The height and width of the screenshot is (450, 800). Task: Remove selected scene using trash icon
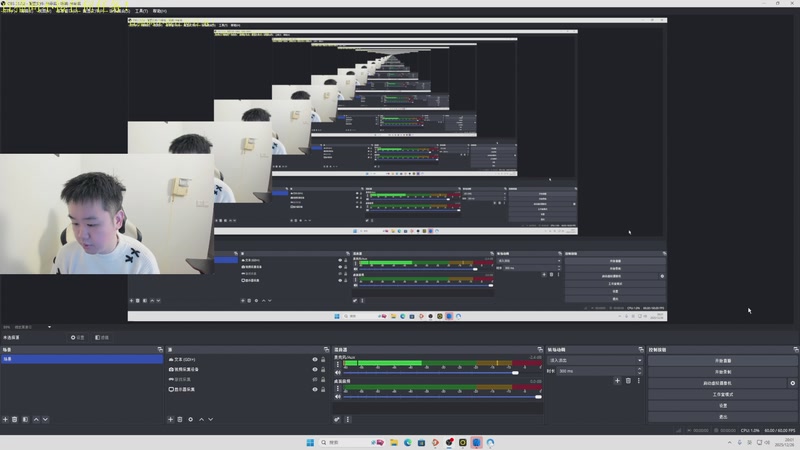15,419
